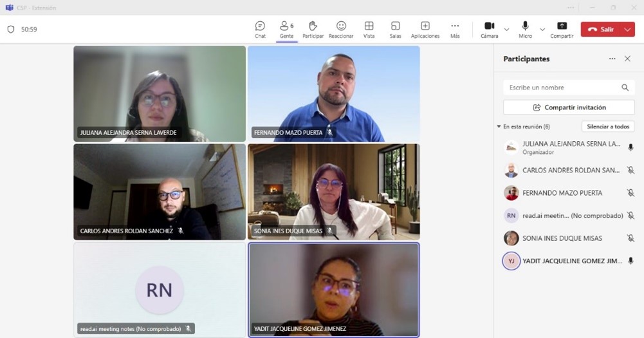Toggle the Micro mute button
The image size is (644, 338).
point(525,29)
